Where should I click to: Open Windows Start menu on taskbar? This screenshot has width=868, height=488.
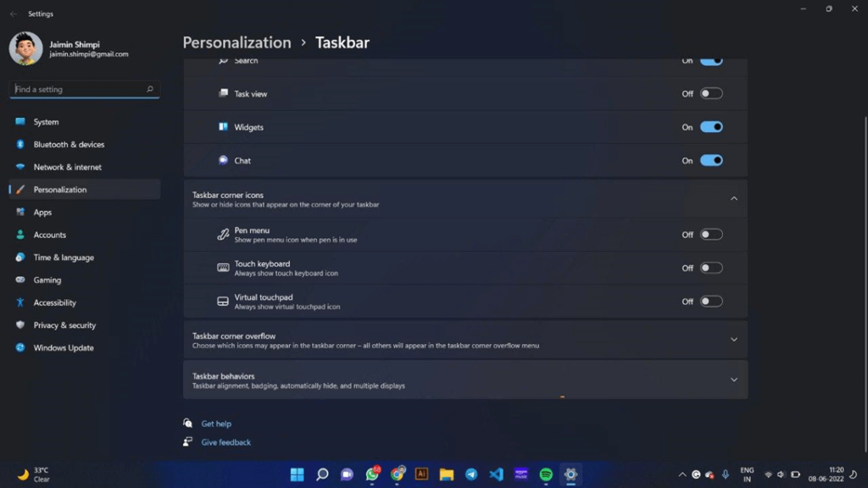[298, 474]
